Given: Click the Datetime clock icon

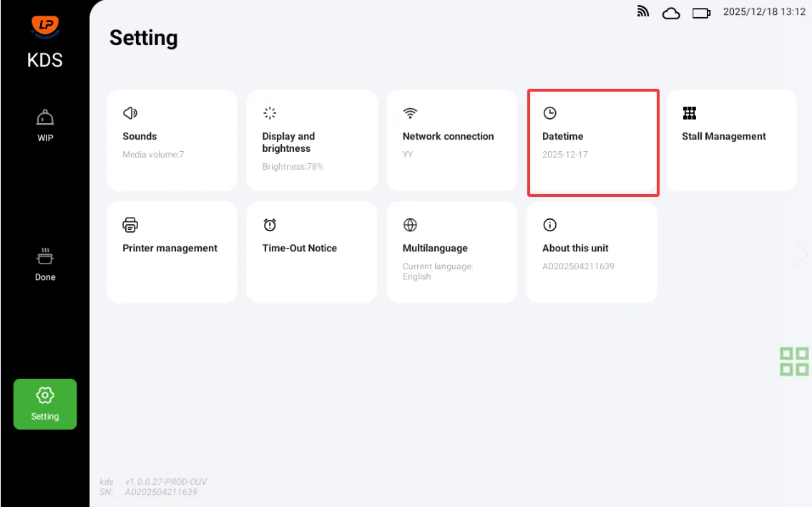Looking at the screenshot, I should (549, 113).
